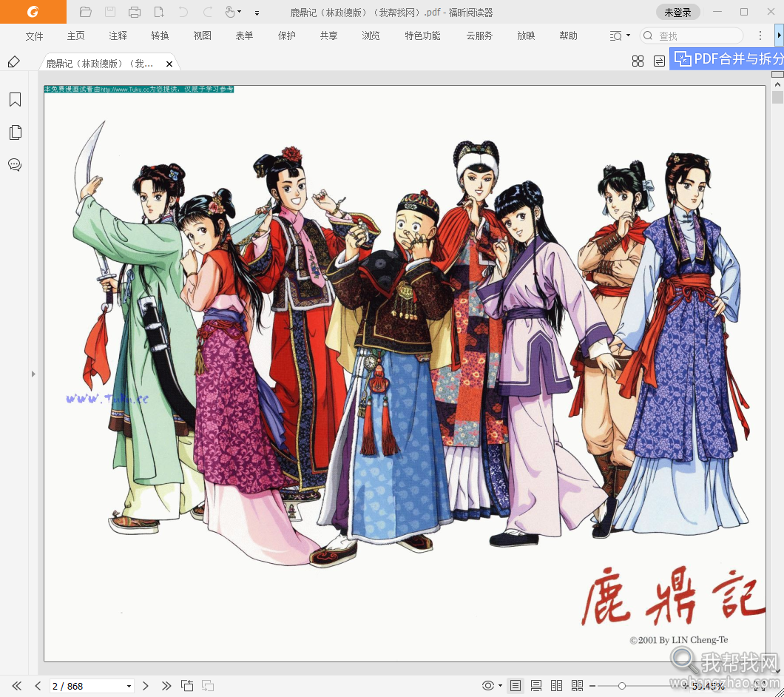This screenshot has height=697, width=784.
Task: Open the 共享 tab
Action: pyautogui.click(x=329, y=36)
